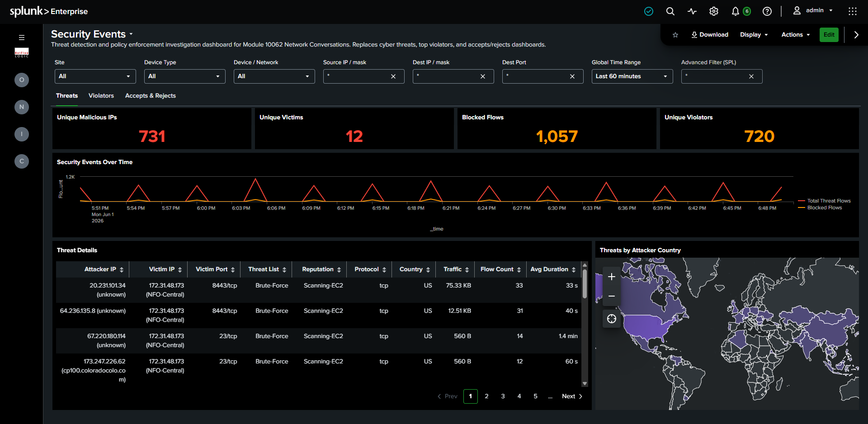868x424 pixels.
Task: Select attacker IP 64.236.135.8 cell
Action: tap(93, 316)
